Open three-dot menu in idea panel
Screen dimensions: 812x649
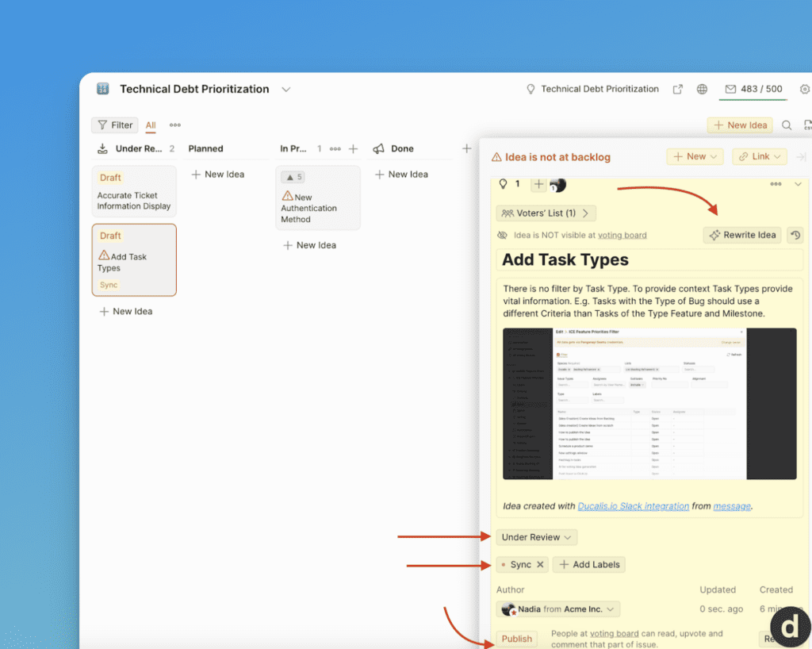click(776, 184)
